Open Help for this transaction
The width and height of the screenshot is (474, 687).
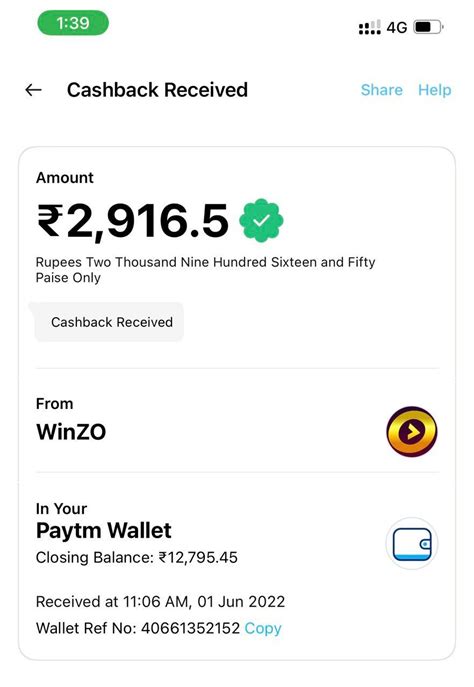[x=435, y=90]
